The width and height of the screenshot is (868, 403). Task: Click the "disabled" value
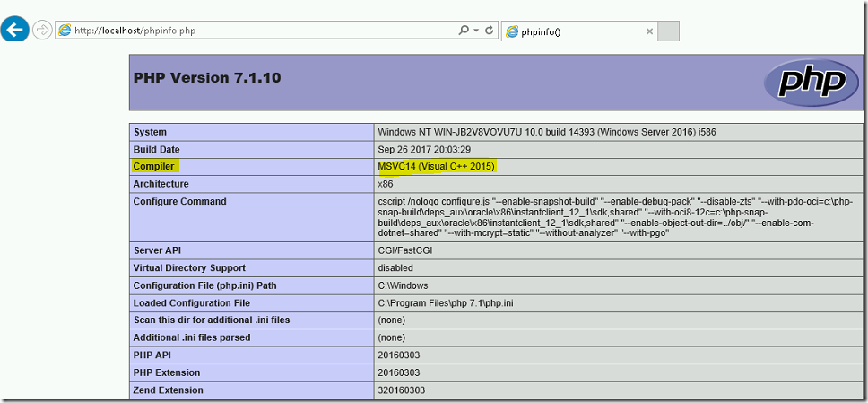click(395, 268)
